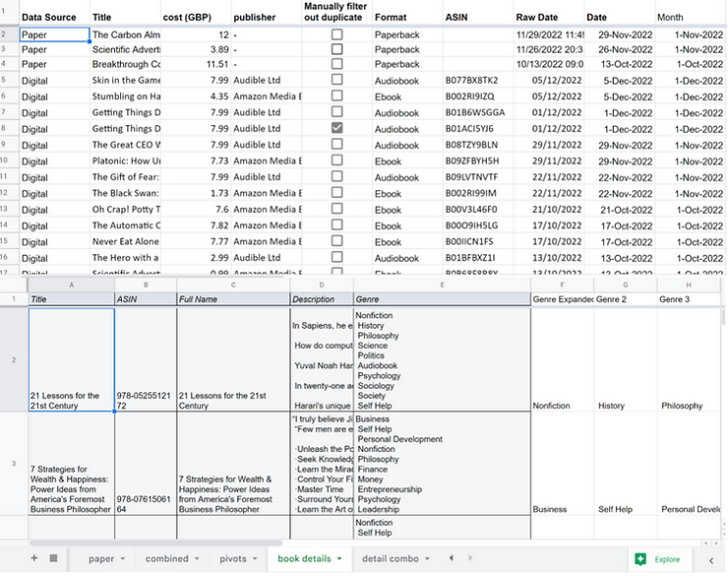728x576 pixels.
Task: Select the 'Data Source' header cell
Action: coord(54,13)
